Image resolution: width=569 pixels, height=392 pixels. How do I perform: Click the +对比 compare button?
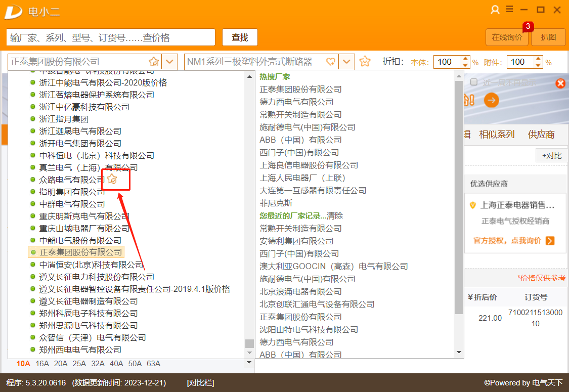pyautogui.click(x=552, y=156)
